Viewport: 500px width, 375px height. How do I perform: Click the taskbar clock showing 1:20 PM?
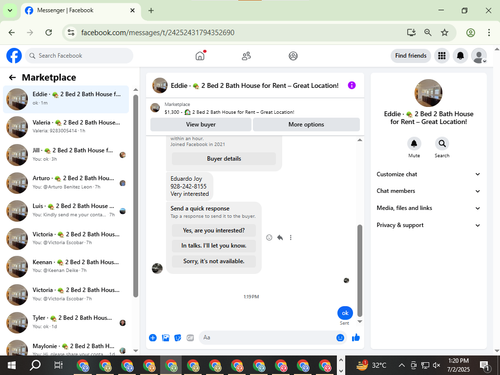coord(458,365)
